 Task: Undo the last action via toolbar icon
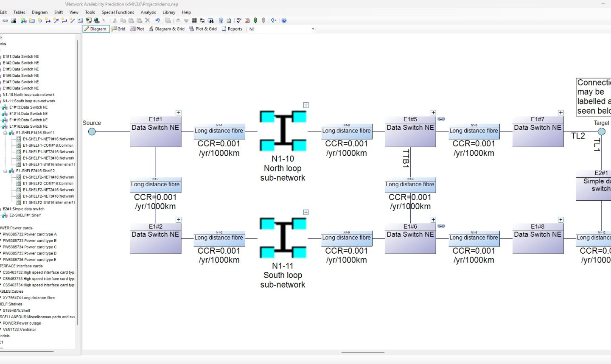click(158, 20)
